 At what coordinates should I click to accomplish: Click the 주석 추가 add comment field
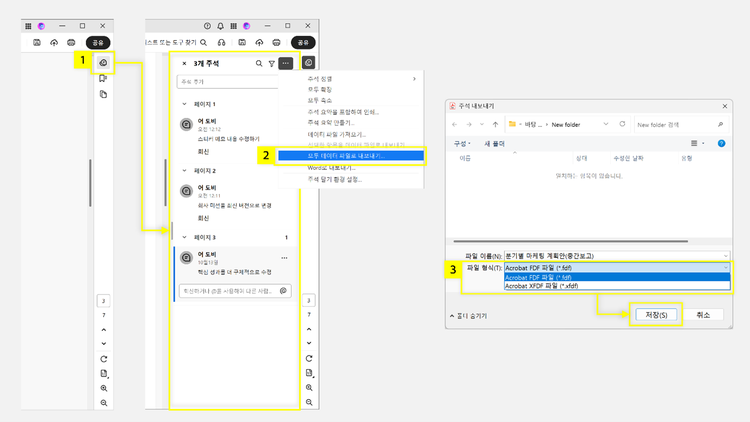pyautogui.click(x=228, y=82)
